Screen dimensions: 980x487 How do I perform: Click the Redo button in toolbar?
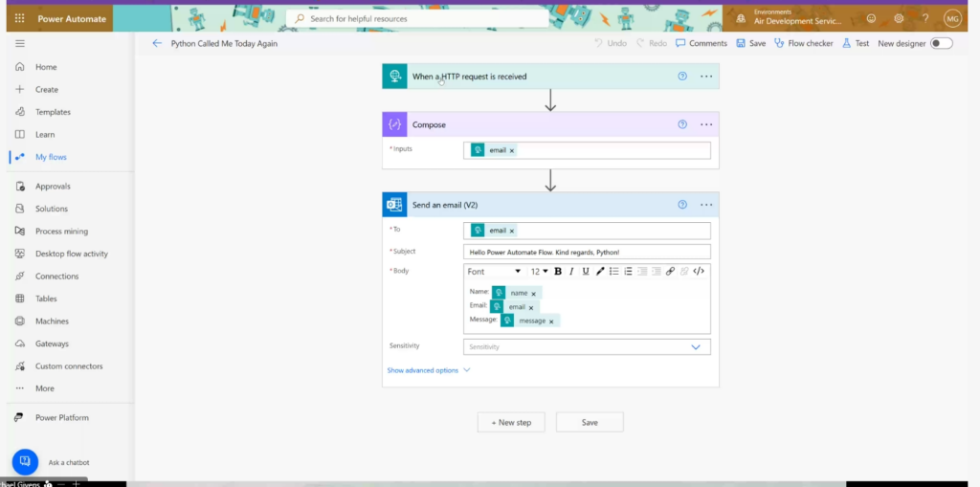tap(651, 43)
